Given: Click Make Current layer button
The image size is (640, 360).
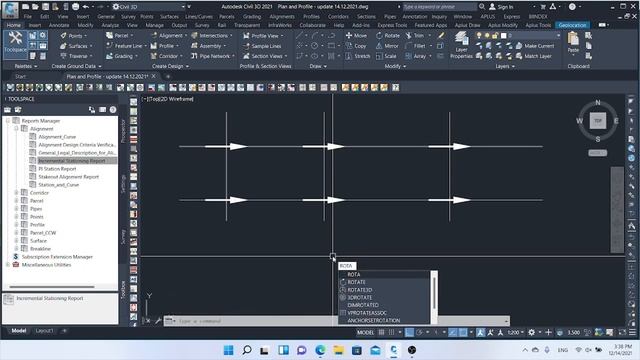Looking at the screenshot, I should (535, 46).
